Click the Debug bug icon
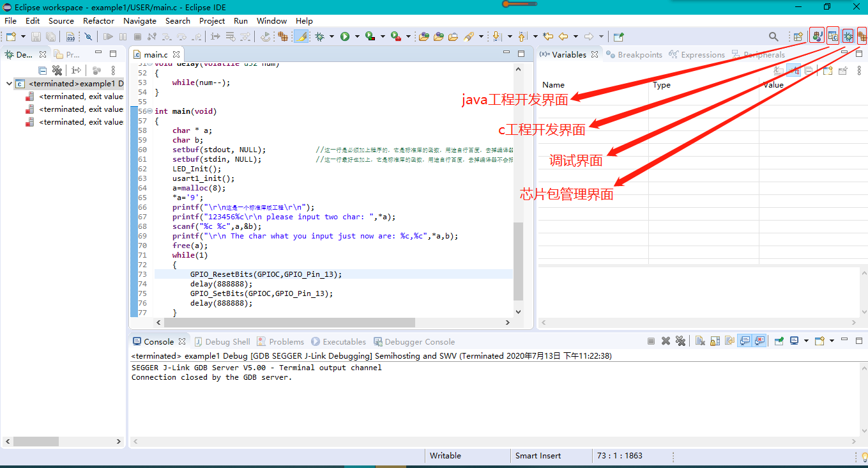868x468 pixels. (x=319, y=36)
